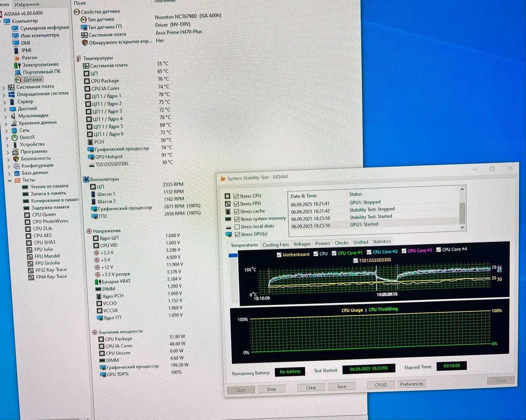The height and width of the screenshot is (420, 526).
Task: Expand the Дисплей tree node
Action: [x=5, y=110]
